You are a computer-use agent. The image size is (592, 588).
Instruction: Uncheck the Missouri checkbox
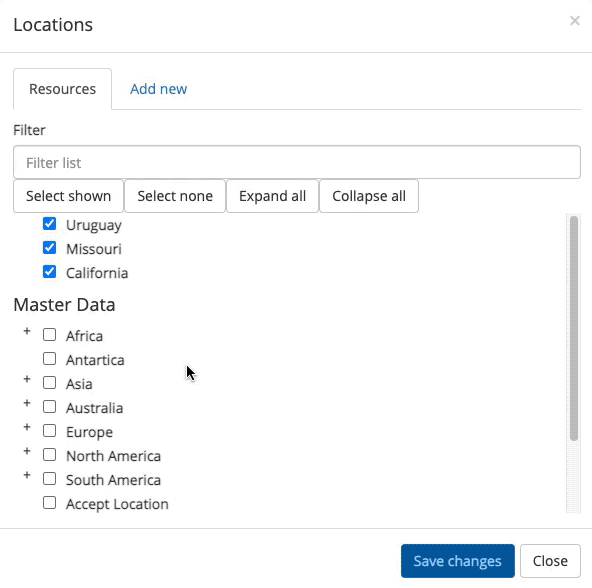click(49, 248)
